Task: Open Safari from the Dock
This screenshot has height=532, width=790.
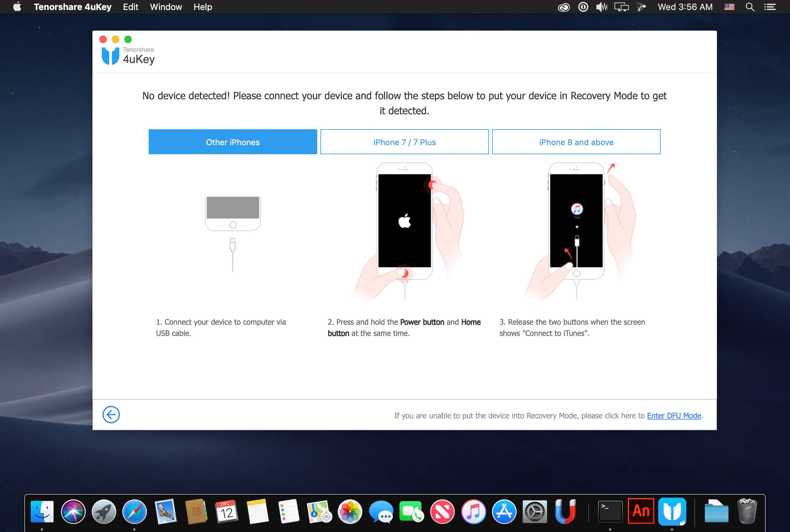Action: click(x=134, y=511)
